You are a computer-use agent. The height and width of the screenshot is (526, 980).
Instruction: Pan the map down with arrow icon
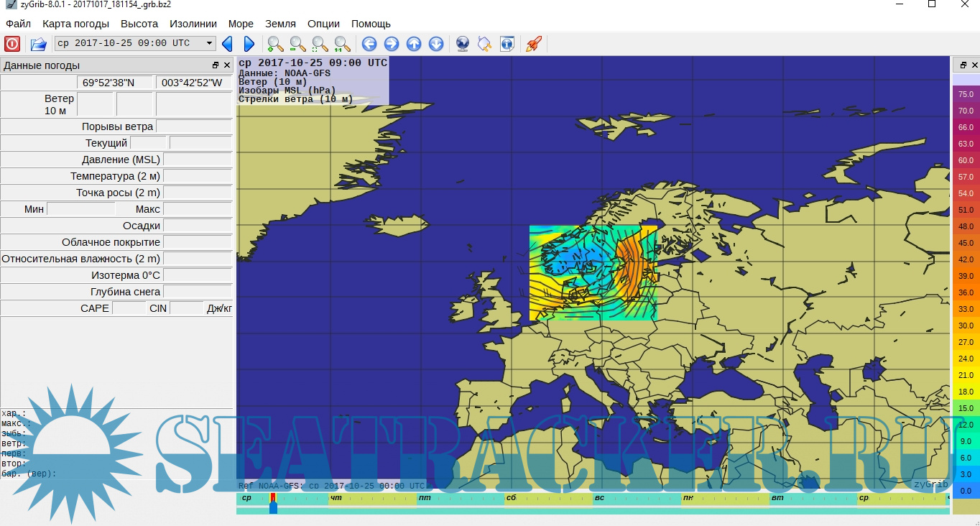pos(436,44)
